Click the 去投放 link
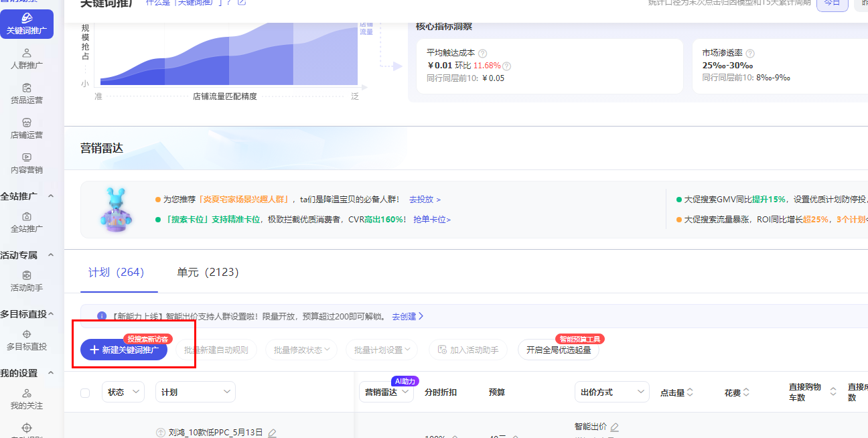 pos(425,200)
